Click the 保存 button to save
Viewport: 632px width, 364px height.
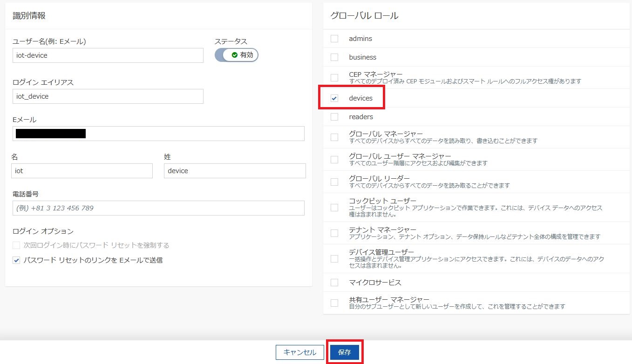344,352
